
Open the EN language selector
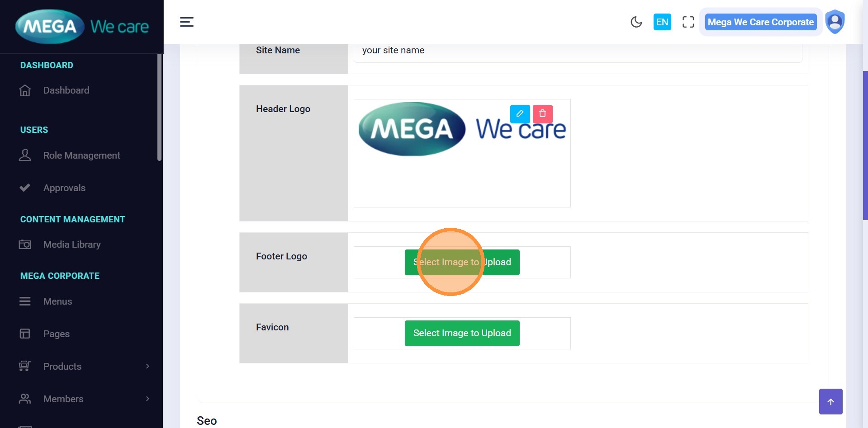coord(662,22)
